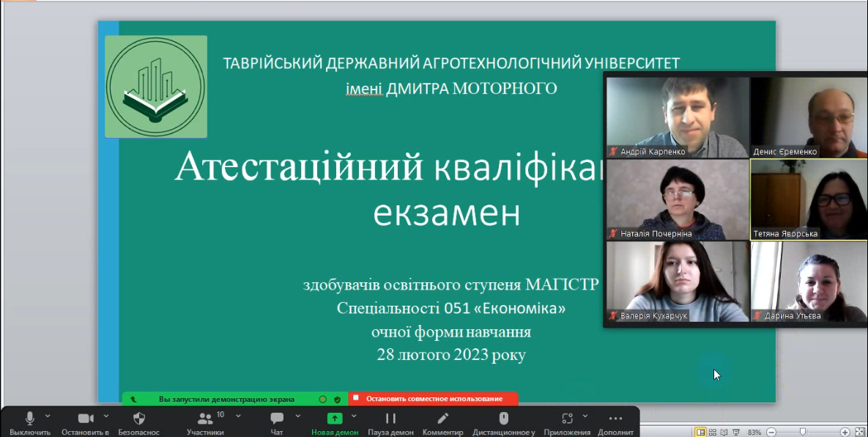The width and height of the screenshot is (868, 437).
Task: Click muted mic icon of Дарина Утьєва
Action: click(x=757, y=316)
